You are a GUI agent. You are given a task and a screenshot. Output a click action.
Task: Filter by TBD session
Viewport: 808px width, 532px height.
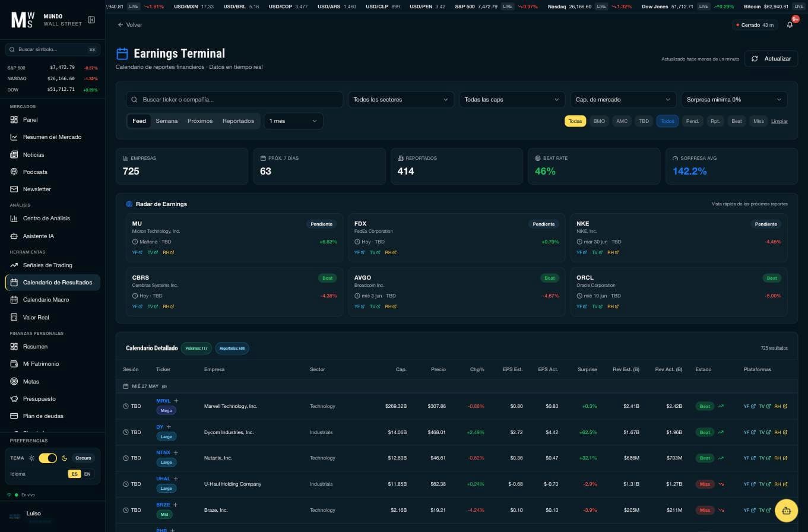pyautogui.click(x=644, y=121)
